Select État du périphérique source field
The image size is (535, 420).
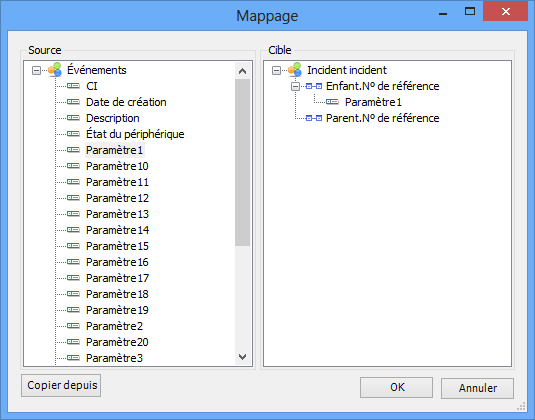(x=135, y=134)
